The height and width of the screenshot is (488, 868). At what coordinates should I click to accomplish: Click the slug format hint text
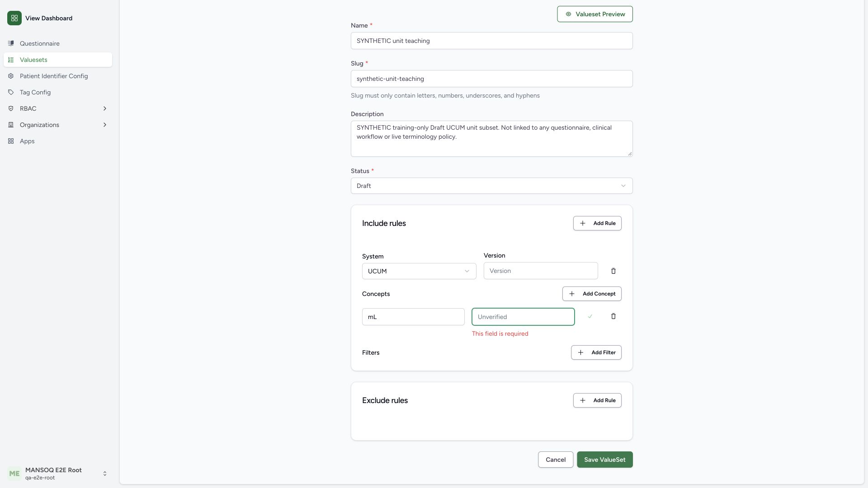point(445,95)
